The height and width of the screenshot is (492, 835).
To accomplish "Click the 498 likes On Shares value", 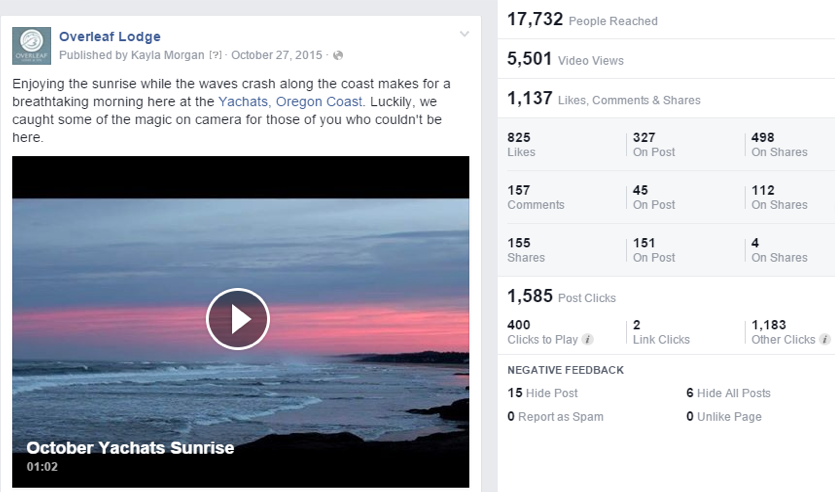I will (x=779, y=144).
